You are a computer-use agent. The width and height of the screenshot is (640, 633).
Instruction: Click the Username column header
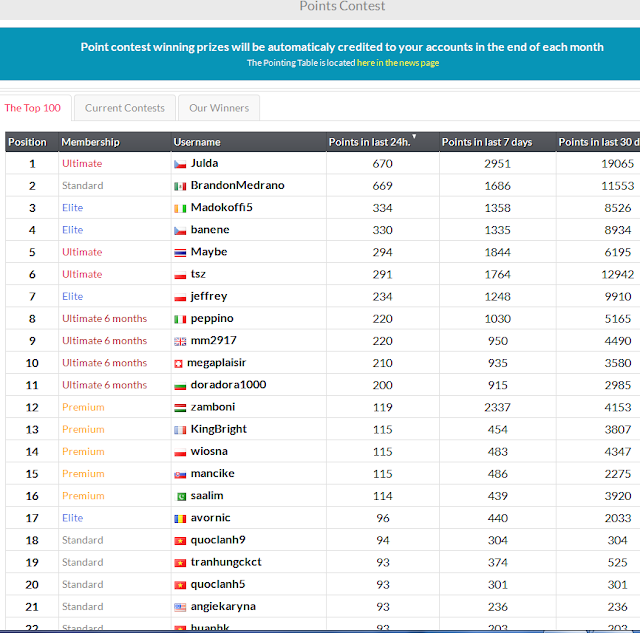(197, 142)
